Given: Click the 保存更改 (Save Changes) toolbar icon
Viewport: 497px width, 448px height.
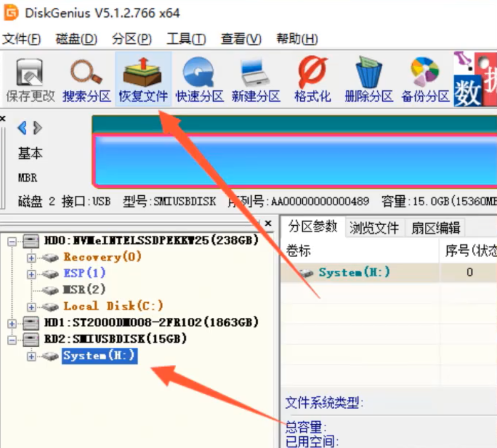Looking at the screenshot, I should click(x=28, y=77).
